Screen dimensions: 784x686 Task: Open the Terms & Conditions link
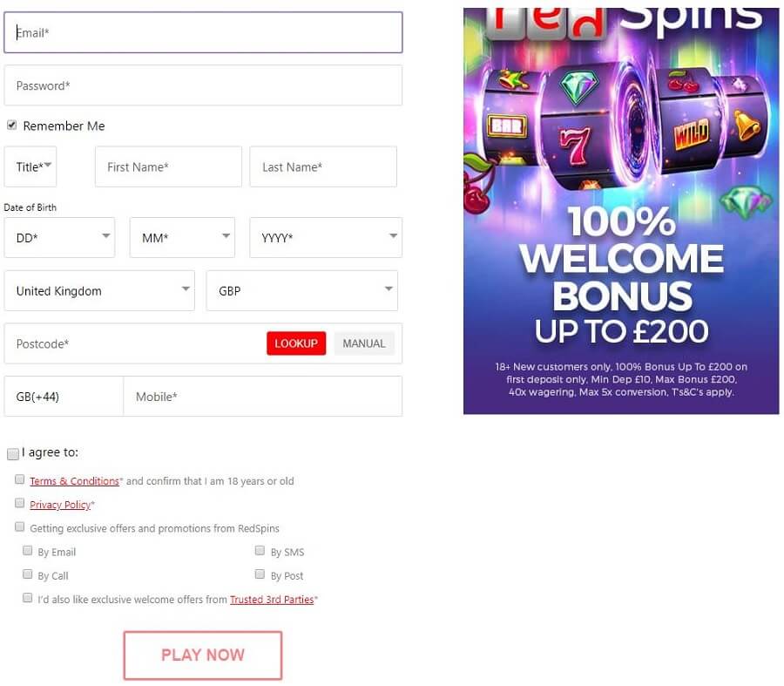75,481
